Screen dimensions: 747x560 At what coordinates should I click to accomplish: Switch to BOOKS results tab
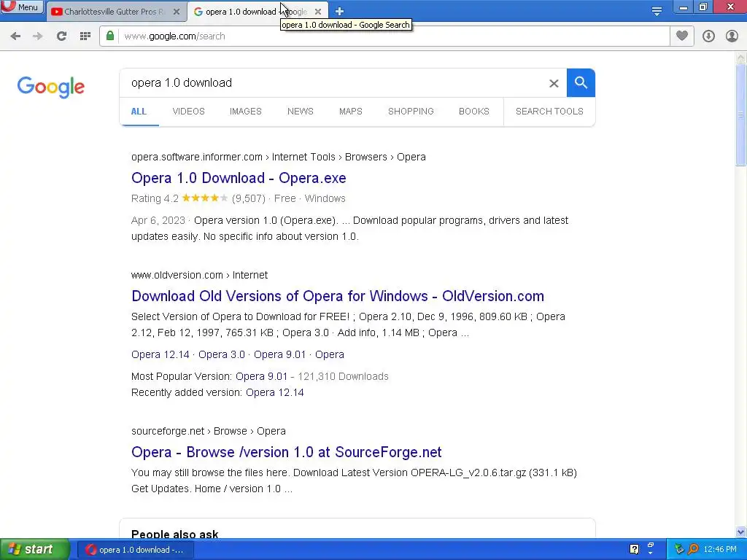[474, 112]
